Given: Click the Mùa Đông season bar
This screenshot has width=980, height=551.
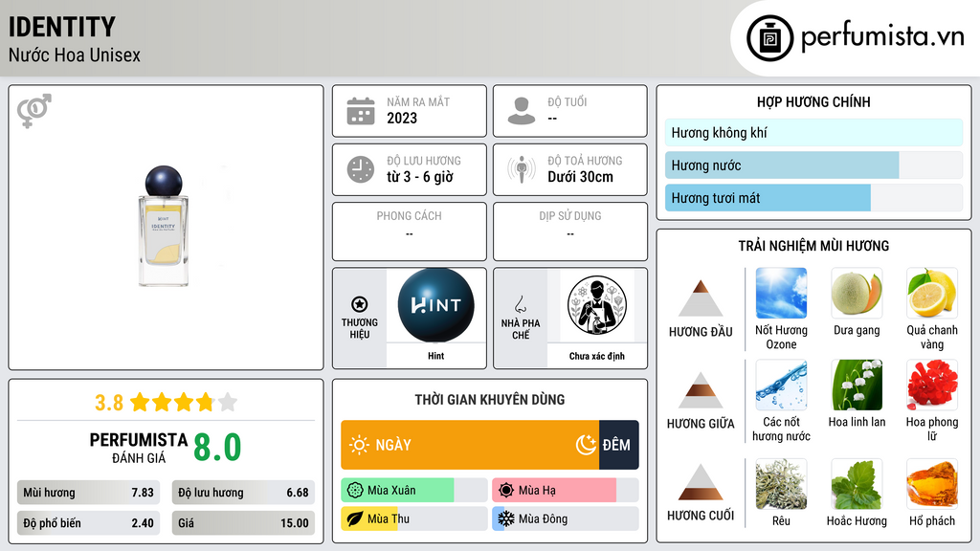Looking at the screenshot, I should coord(566,518).
